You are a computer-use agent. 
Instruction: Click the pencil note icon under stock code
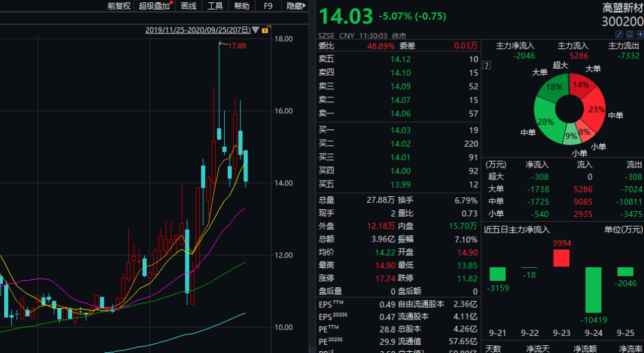(620, 34)
